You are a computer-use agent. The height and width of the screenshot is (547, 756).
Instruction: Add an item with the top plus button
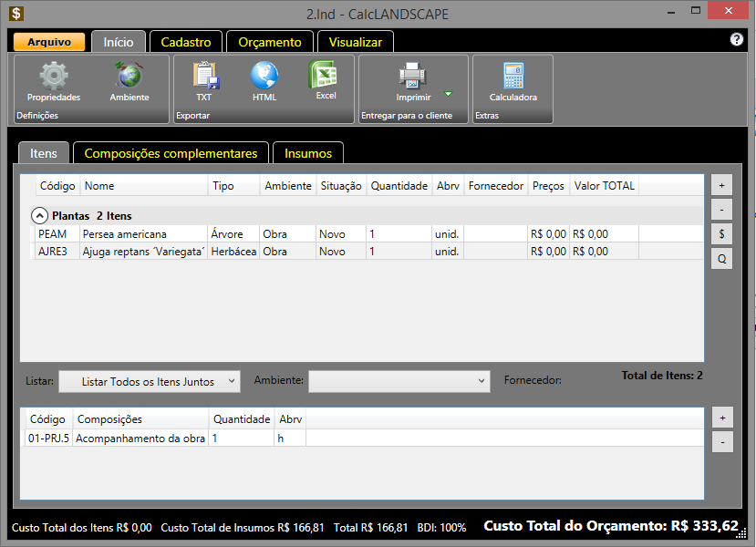pos(721,185)
